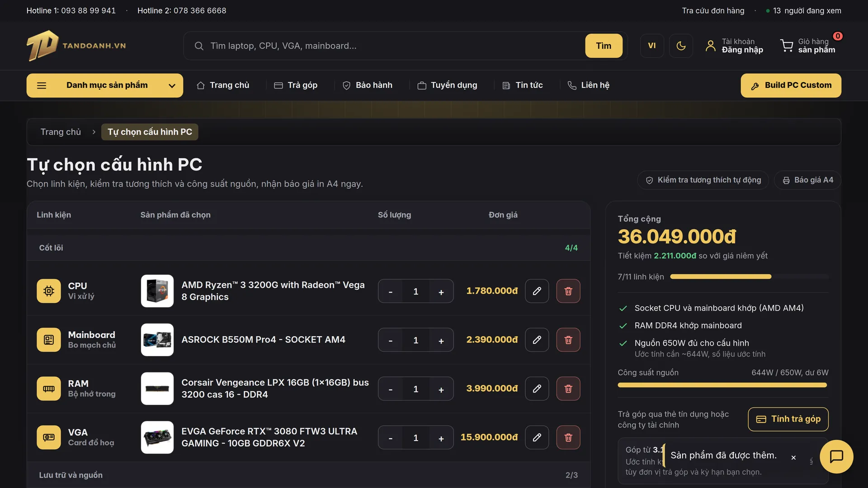Remove the Mainboard item with trash icon
868x488 pixels.
tap(568, 340)
